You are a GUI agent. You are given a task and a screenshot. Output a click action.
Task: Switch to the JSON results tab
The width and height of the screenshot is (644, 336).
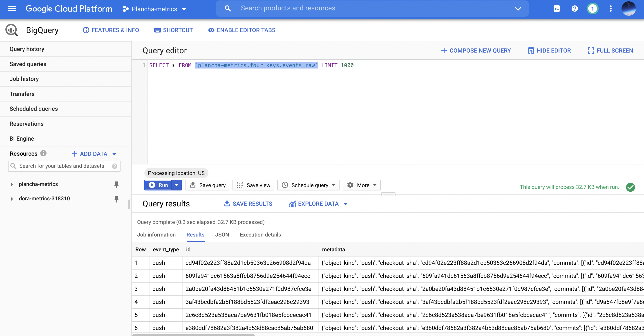pos(222,235)
